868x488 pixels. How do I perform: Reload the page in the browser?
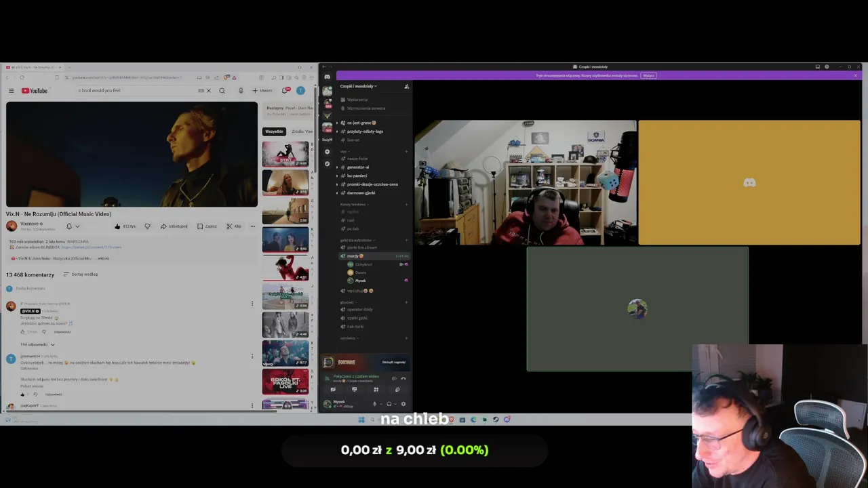tap(22, 77)
